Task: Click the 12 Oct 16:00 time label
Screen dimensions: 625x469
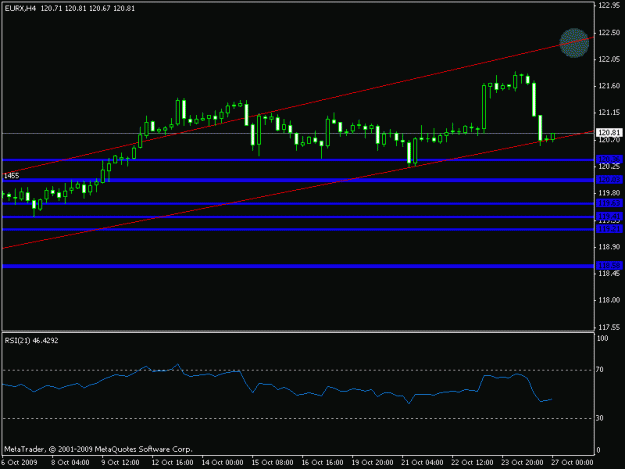Action: coord(172,463)
